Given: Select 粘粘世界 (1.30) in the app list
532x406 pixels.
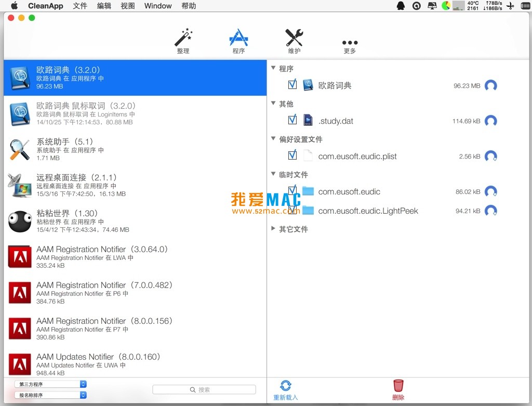Looking at the screenshot, I should (x=135, y=221).
